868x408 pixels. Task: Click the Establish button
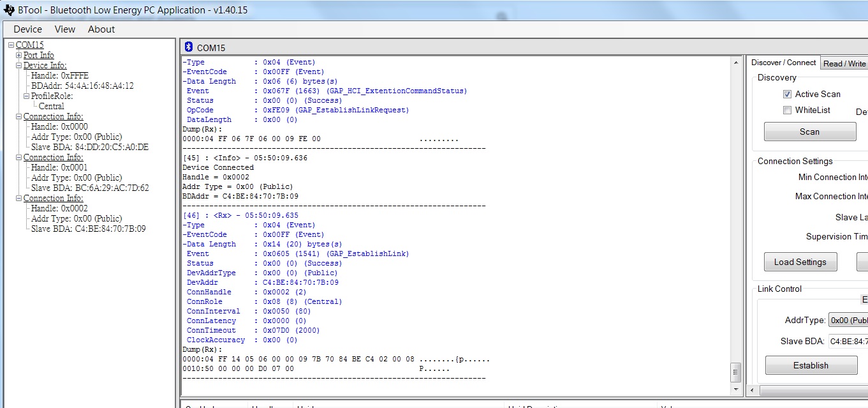(811, 365)
